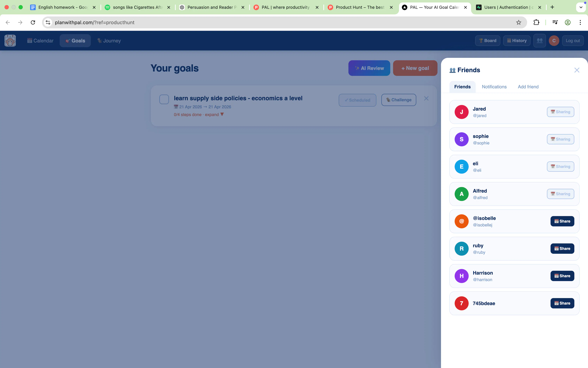Click Harrison's purple H avatar
This screenshot has height=368, width=588.
click(462, 276)
